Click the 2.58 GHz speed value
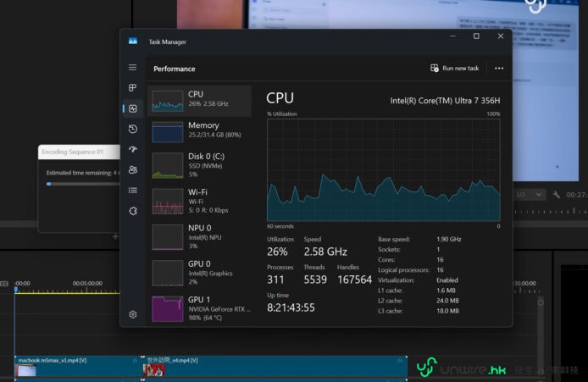Screen dimensions: 588x382 tap(325, 252)
